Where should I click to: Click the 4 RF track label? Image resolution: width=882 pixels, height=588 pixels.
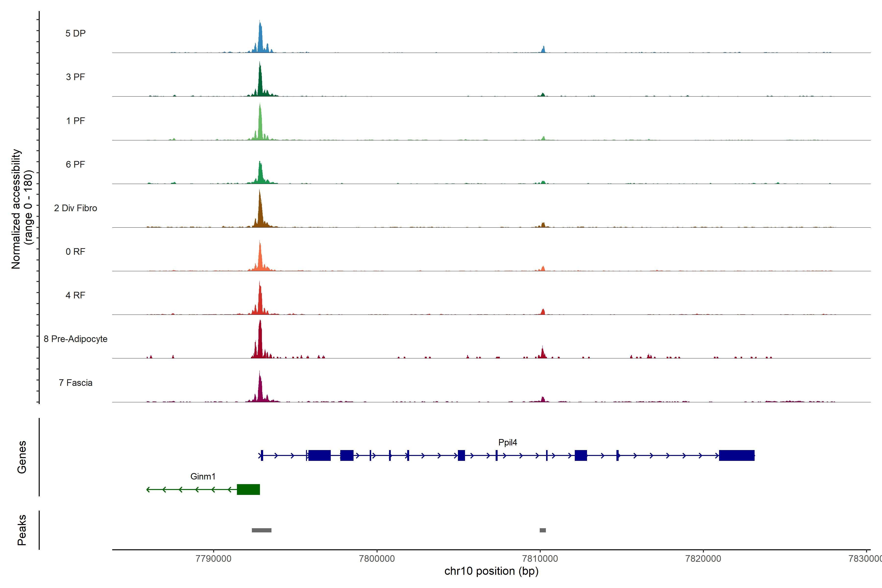(75, 295)
